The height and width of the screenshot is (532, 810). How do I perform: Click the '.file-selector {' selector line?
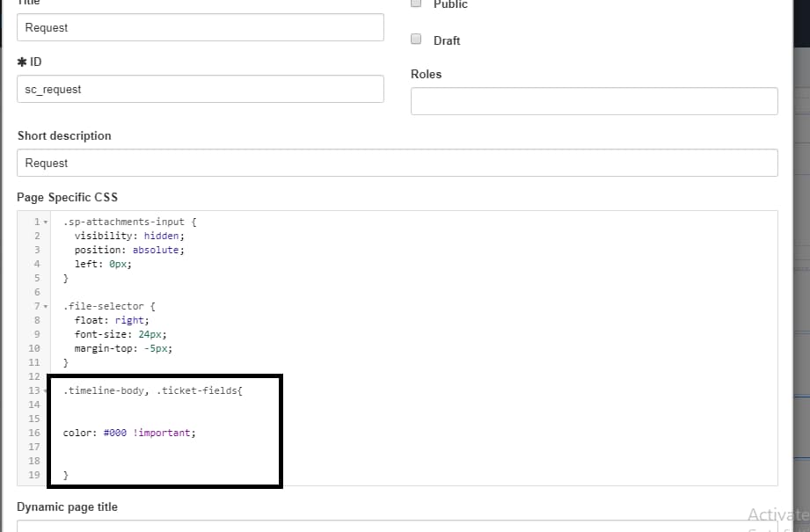tap(109, 306)
